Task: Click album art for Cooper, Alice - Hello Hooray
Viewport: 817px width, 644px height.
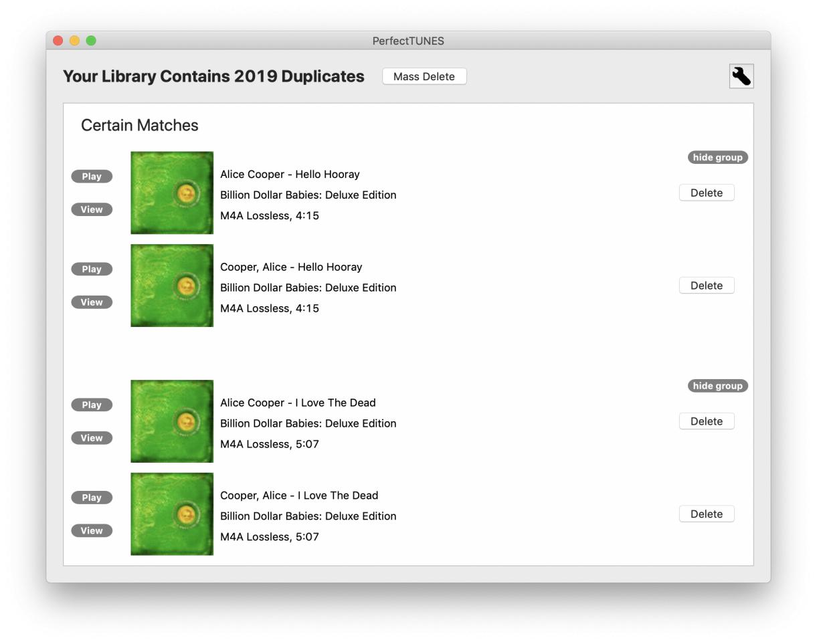Action: point(172,286)
